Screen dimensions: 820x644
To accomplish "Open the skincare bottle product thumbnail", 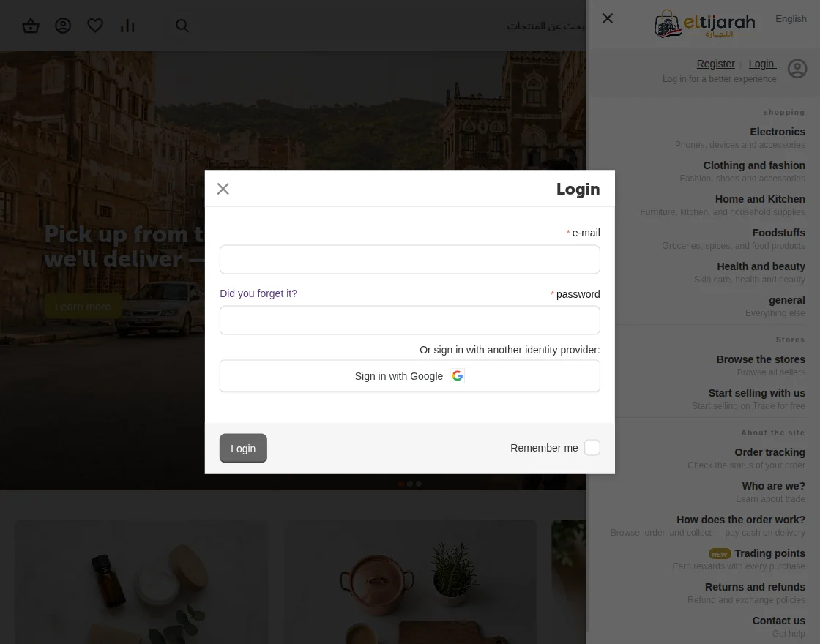I will coord(141,582).
